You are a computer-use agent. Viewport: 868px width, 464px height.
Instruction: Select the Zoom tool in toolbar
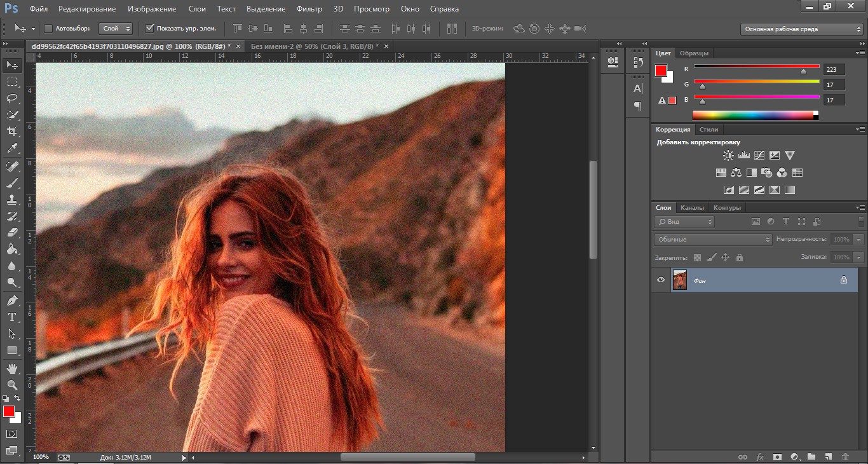tap(11, 385)
